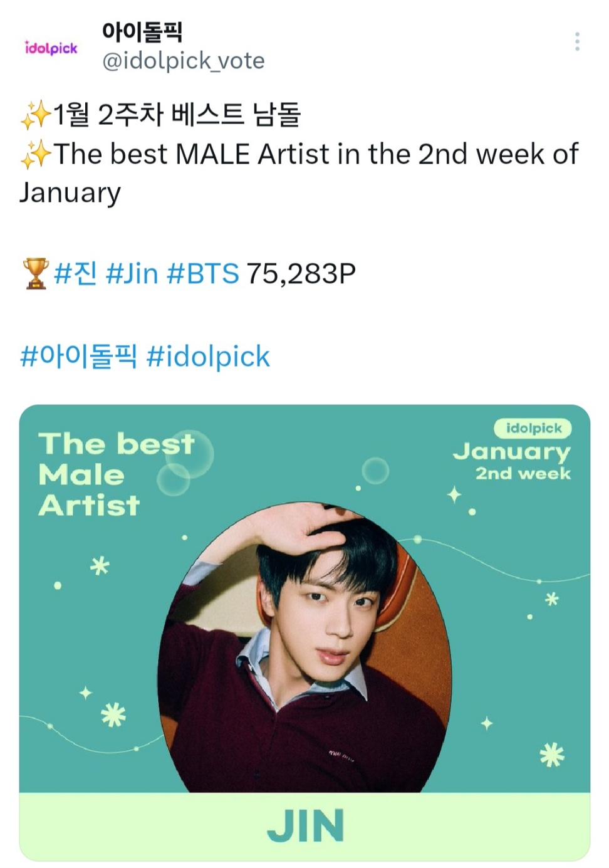This screenshot has width=609, height=868.
Task: Open the idolpick profile avatar
Action: pyautogui.click(x=51, y=48)
